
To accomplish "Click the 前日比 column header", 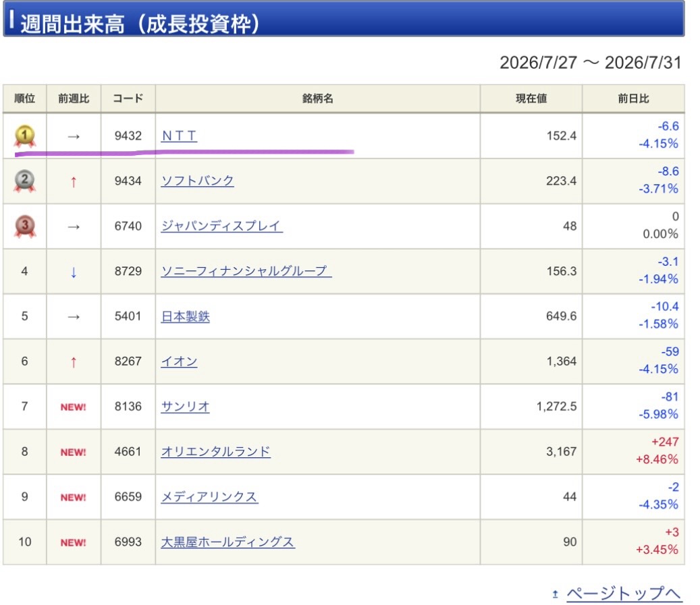I will [633, 98].
